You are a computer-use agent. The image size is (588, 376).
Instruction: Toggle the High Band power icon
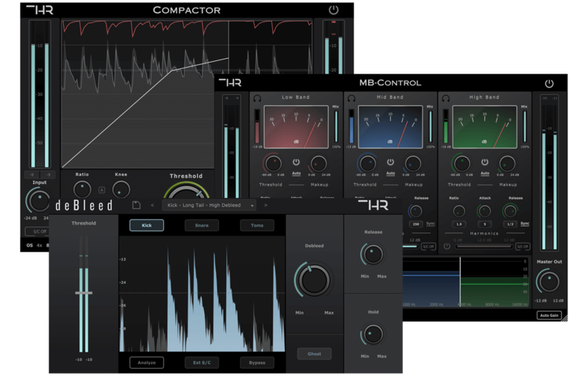click(x=484, y=162)
